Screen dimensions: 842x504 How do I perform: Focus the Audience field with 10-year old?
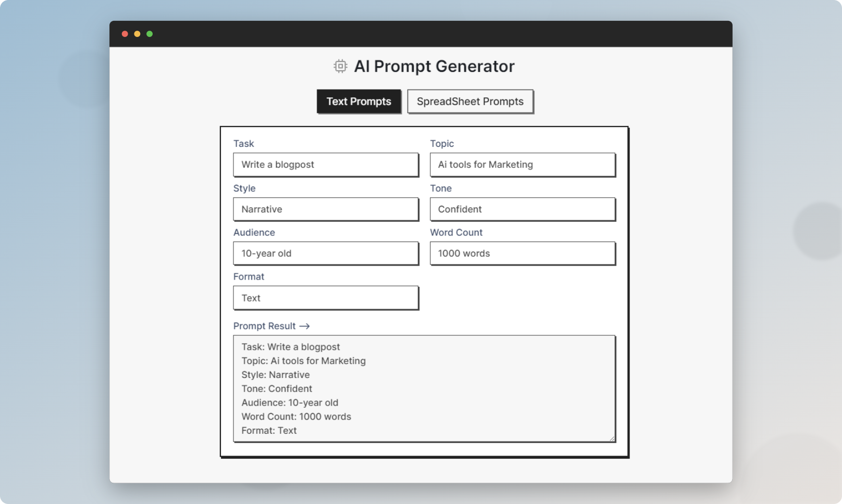[326, 254]
